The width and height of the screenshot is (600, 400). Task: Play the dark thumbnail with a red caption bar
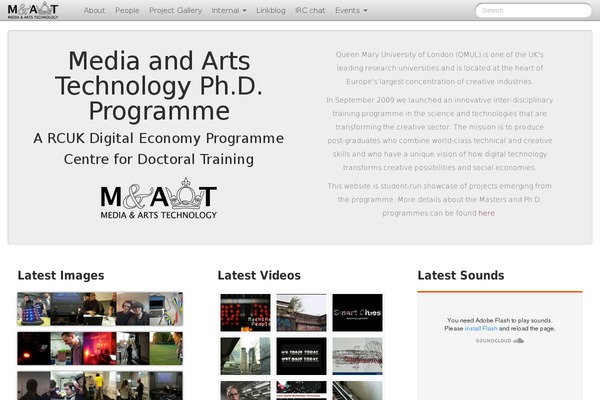pyautogui.click(x=302, y=390)
